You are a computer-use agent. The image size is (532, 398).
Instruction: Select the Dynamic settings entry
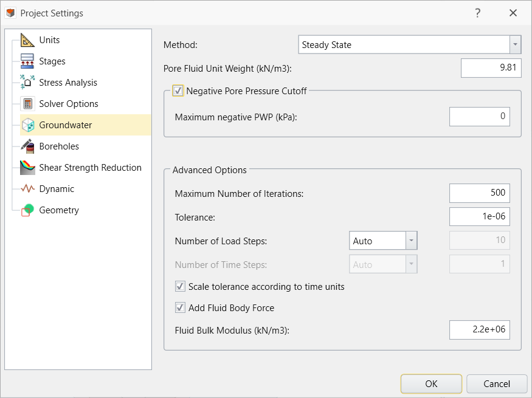coord(57,189)
